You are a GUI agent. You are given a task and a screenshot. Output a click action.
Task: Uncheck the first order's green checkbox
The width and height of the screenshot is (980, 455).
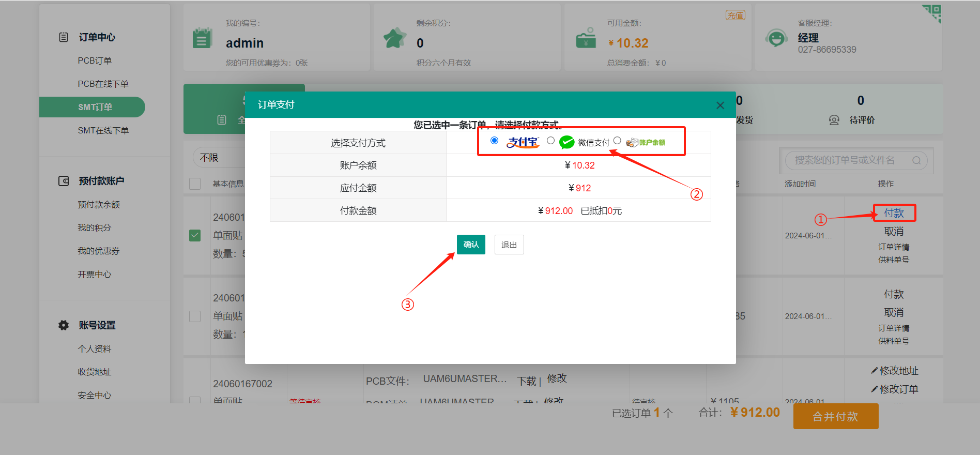pyautogui.click(x=195, y=235)
